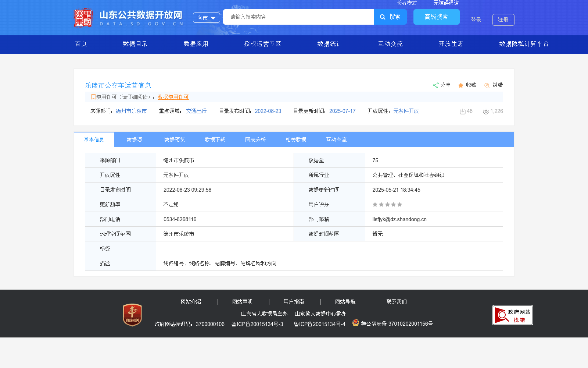The width and height of the screenshot is (588, 368).
Task: Click the eye icon showing 1,226 views
Action: pos(486,112)
